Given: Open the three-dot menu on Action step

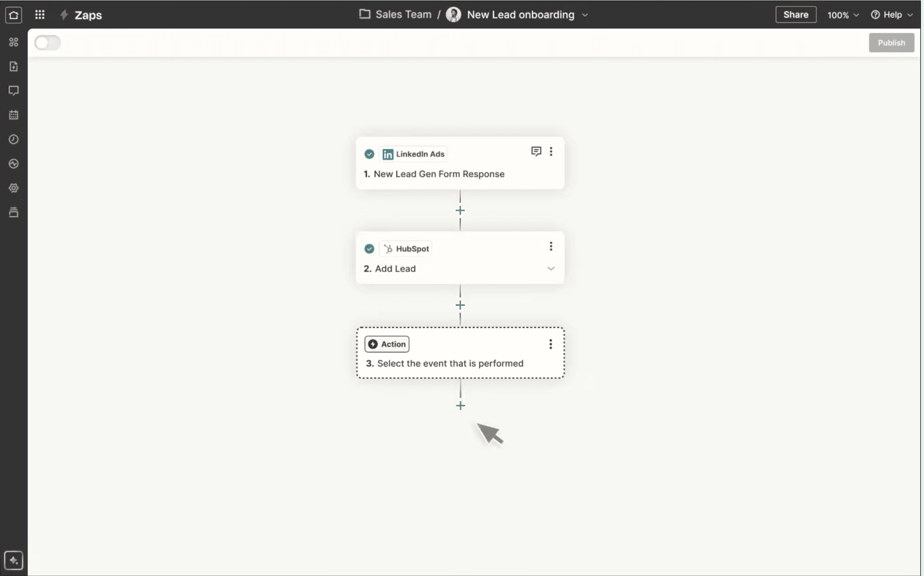Looking at the screenshot, I should pyautogui.click(x=550, y=344).
